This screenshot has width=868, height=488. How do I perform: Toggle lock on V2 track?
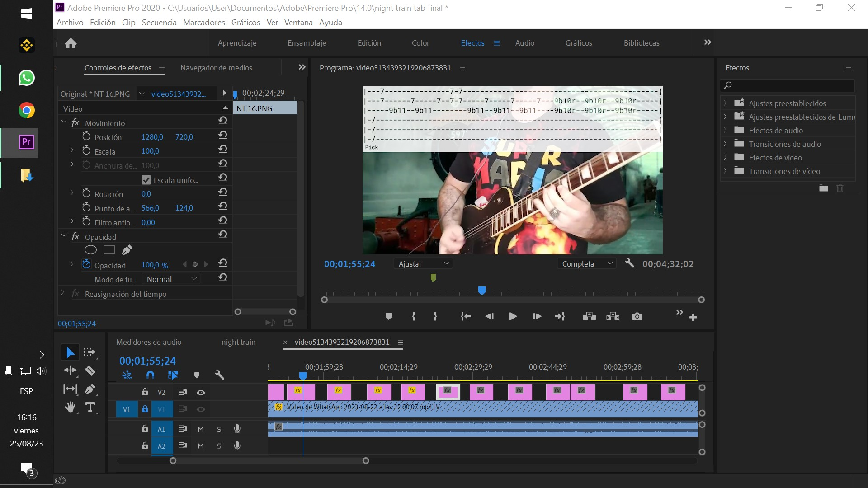point(145,392)
